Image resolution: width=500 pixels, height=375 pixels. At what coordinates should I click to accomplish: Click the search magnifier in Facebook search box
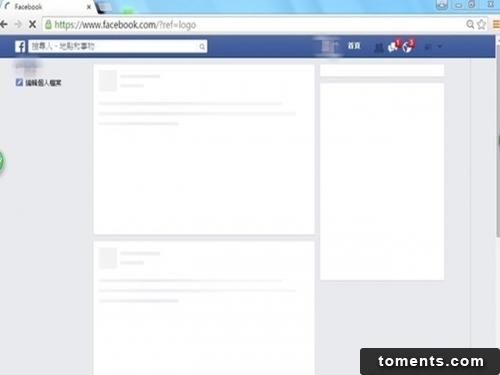[202, 47]
